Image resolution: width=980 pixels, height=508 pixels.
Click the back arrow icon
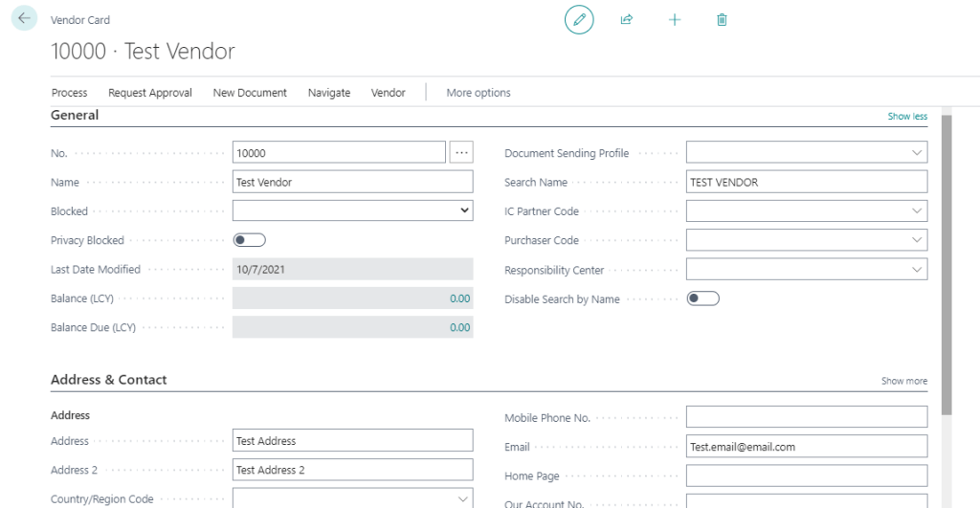24,18
